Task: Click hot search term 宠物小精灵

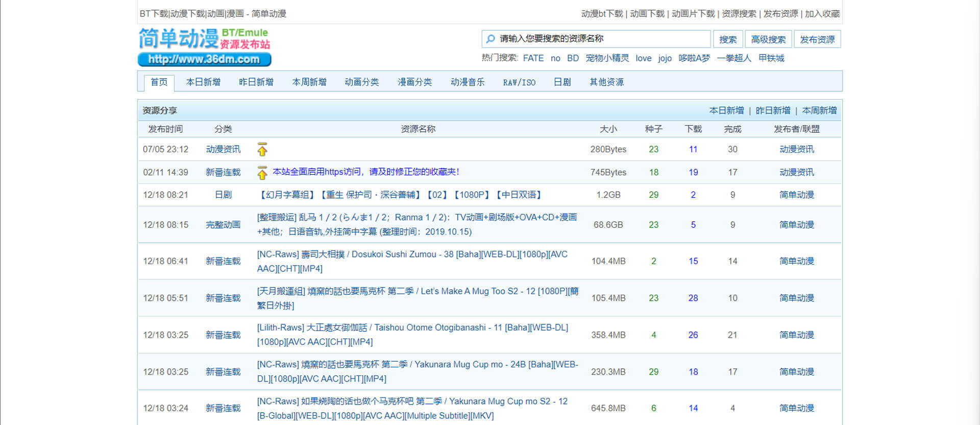Action: pyautogui.click(x=607, y=58)
